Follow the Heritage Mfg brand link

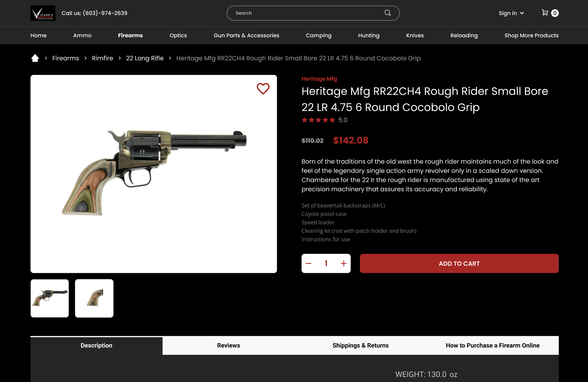pos(319,79)
